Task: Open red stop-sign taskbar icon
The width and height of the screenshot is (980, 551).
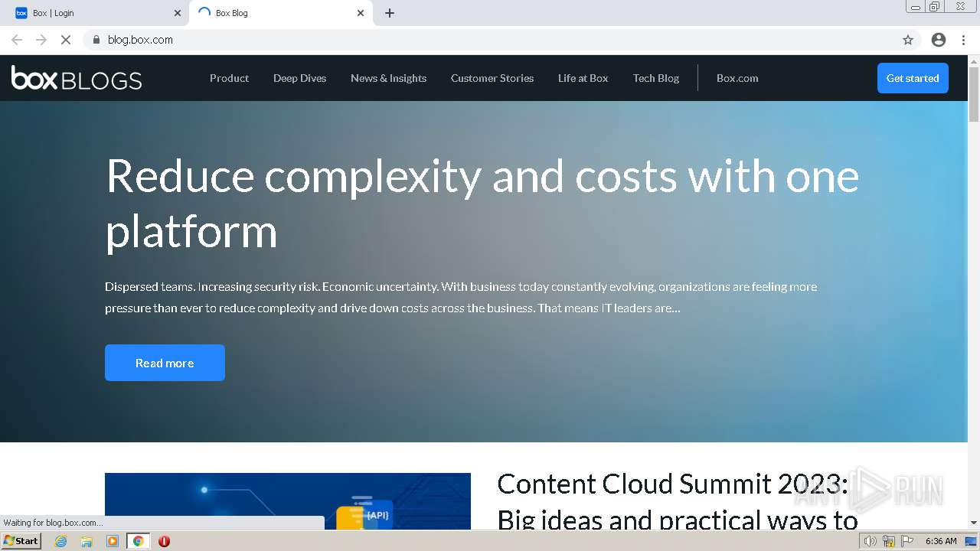Action: pos(164,541)
